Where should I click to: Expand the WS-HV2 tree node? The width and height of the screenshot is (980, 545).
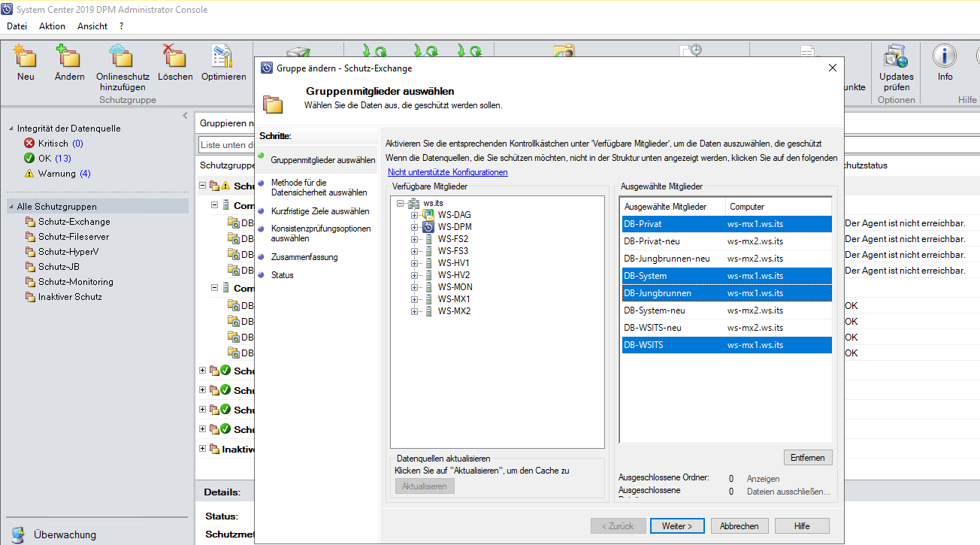click(415, 275)
